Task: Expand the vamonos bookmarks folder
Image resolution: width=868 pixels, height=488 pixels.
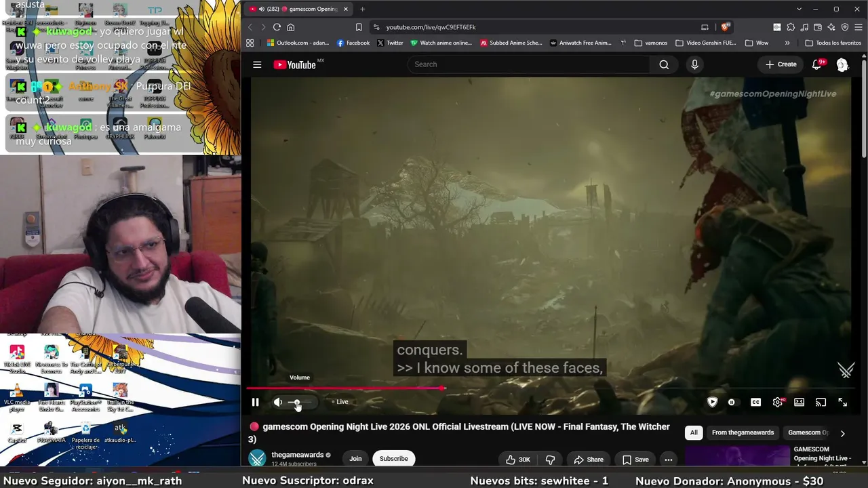Action: point(651,43)
